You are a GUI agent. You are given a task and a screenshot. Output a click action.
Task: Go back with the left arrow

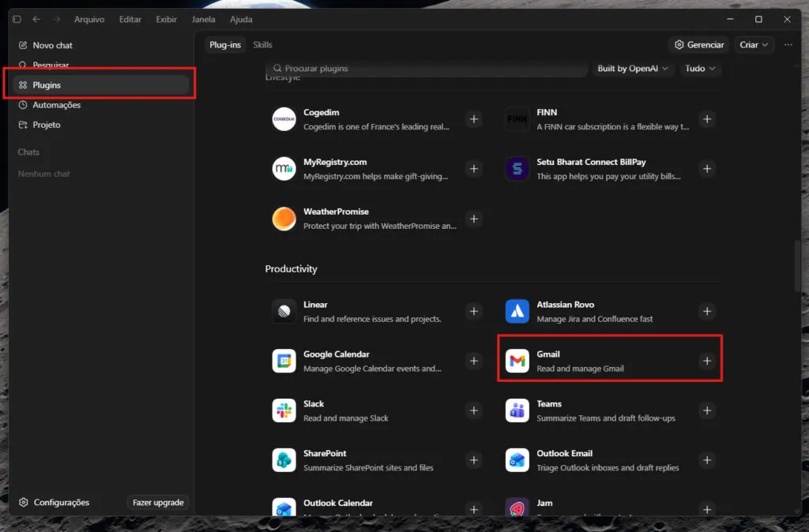click(x=36, y=19)
